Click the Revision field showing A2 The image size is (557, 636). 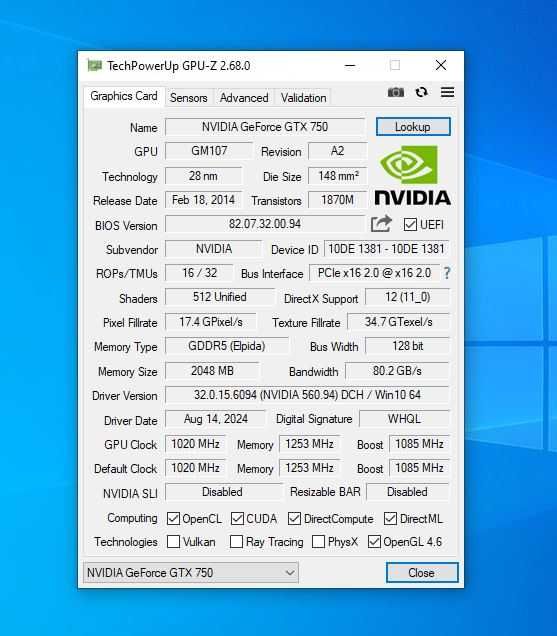tap(338, 151)
